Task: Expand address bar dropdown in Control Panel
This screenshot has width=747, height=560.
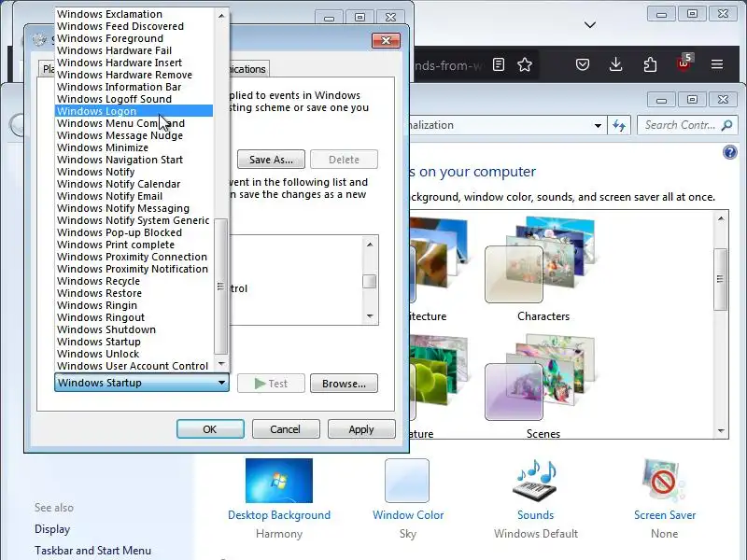Action: (598, 126)
